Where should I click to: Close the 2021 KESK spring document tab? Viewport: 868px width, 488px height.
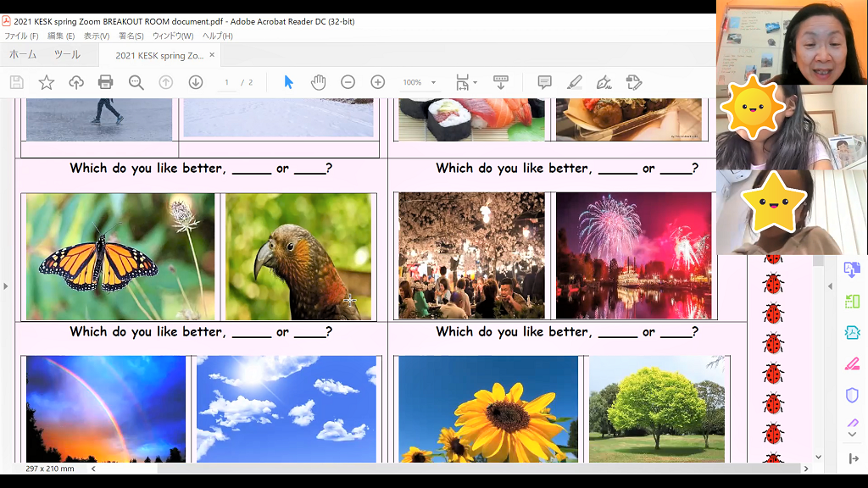click(x=212, y=55)
